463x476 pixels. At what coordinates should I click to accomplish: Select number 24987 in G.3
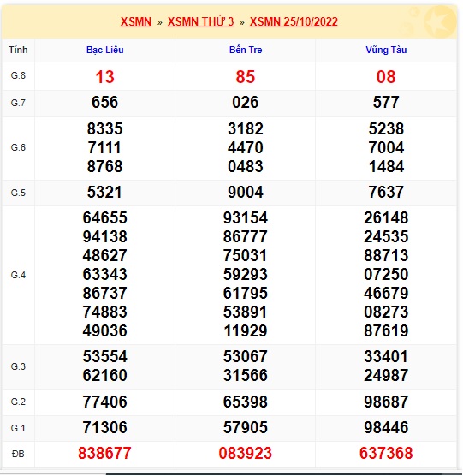click(386, 375)
